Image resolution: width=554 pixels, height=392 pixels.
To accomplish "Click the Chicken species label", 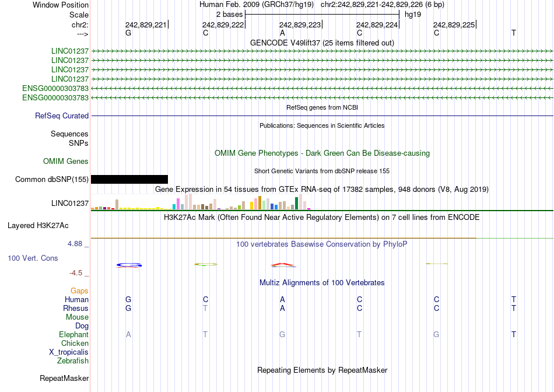I will [x=75, y=343].
